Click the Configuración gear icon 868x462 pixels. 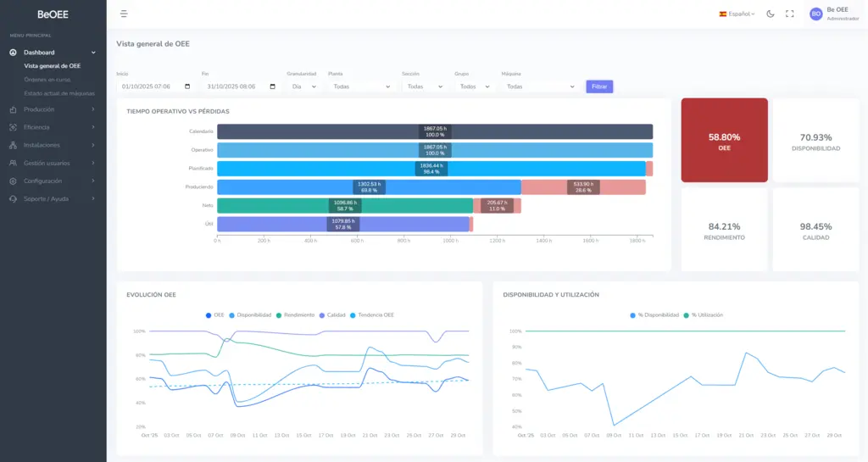coord(13,181)
